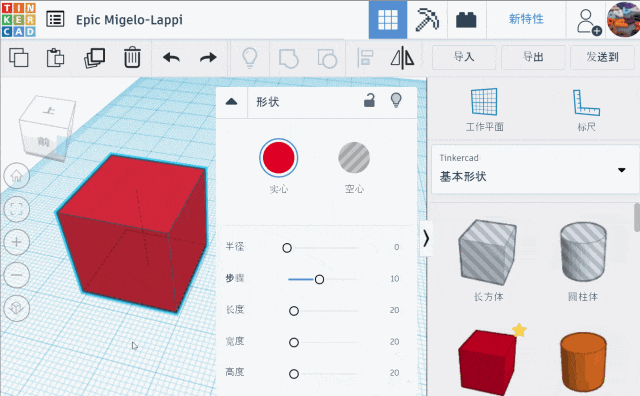Screen dimensions: 640x396
Task: Click the Duplicate toolbar icon
Action: [x=94, y=58]
